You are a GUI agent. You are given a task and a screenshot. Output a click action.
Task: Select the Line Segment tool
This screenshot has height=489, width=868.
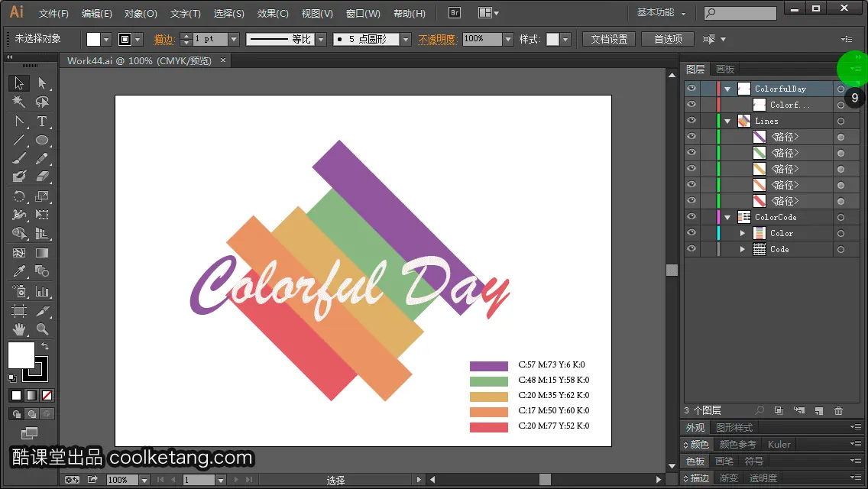click(x=19, y=140)
